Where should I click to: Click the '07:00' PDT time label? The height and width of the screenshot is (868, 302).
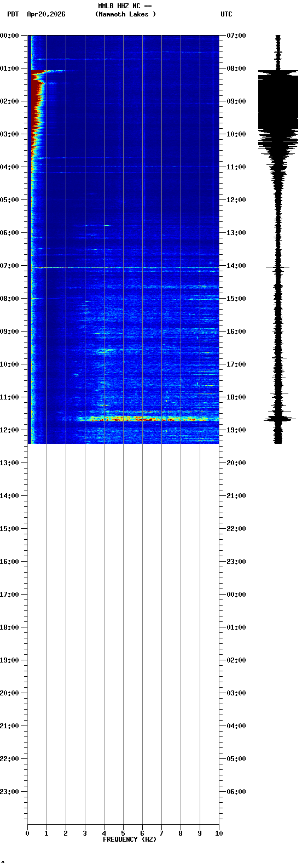point(9,266)
